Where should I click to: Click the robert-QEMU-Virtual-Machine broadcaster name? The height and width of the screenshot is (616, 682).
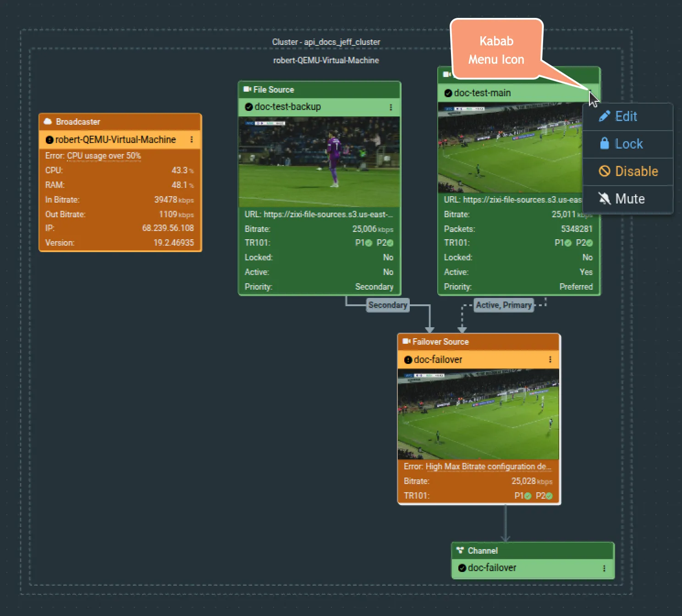[115, 140]
